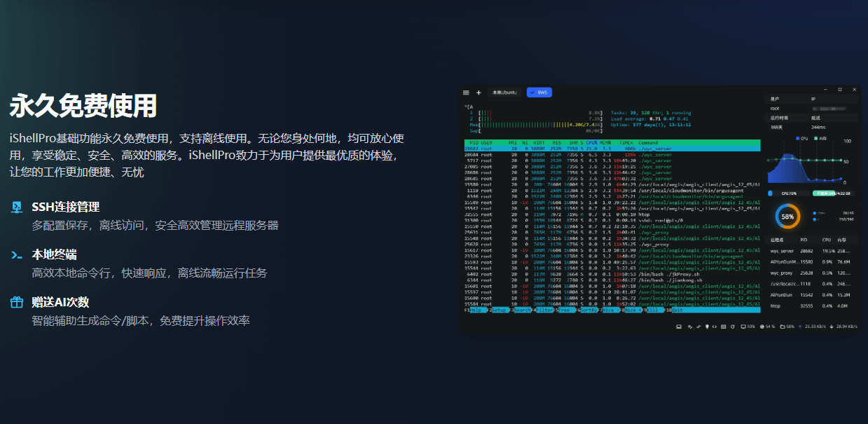Click the 54% memory status indicator

click(767, 327)
